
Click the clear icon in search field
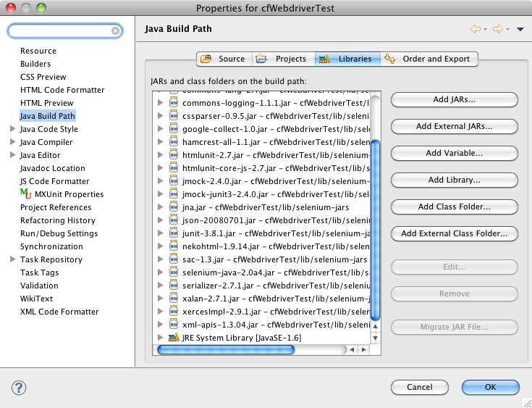[115, 31]
